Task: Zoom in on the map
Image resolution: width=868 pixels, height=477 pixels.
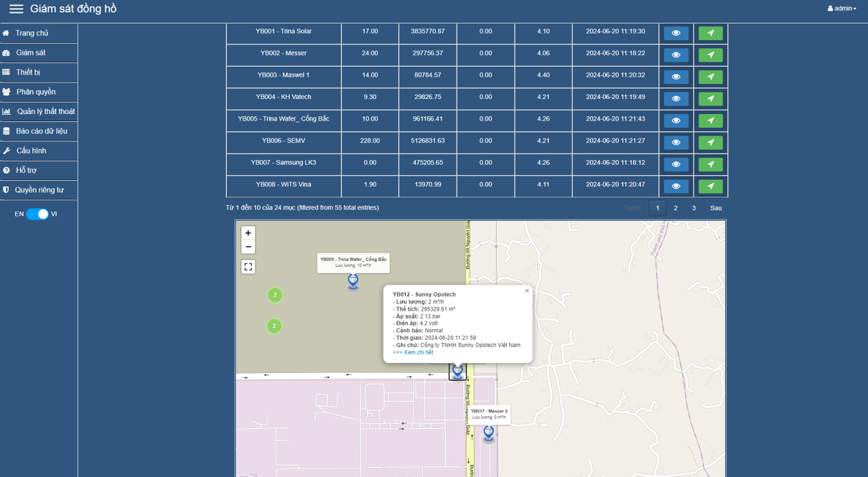Action: click(248, 233)
